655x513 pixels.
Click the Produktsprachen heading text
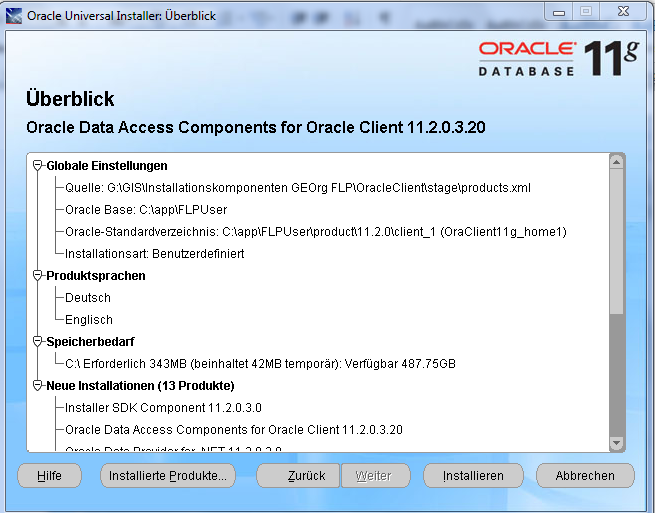point(96,275)
